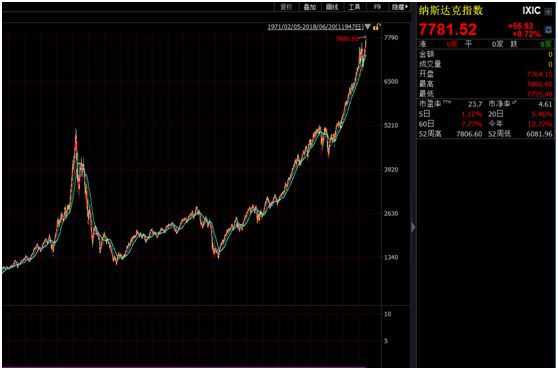Open the 叠加 overlay menu
Screen dimensions: 558x370
click(x=310, y=7)
